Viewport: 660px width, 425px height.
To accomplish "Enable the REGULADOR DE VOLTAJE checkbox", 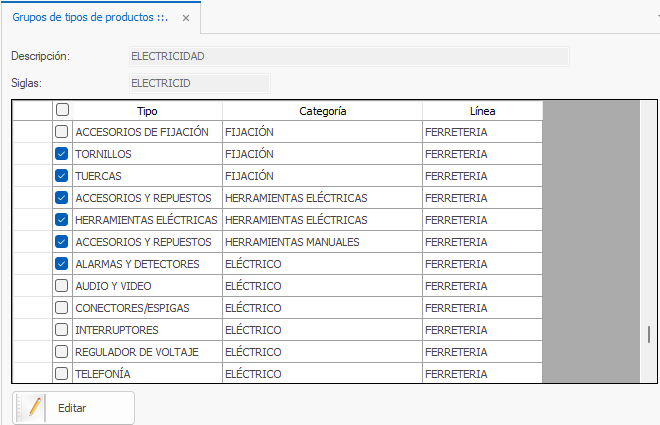I will pos(61,351).
